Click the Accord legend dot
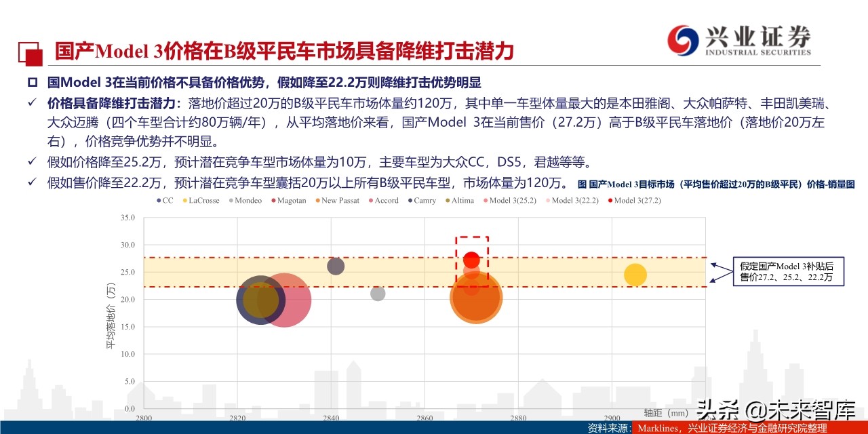 [370, 201]
